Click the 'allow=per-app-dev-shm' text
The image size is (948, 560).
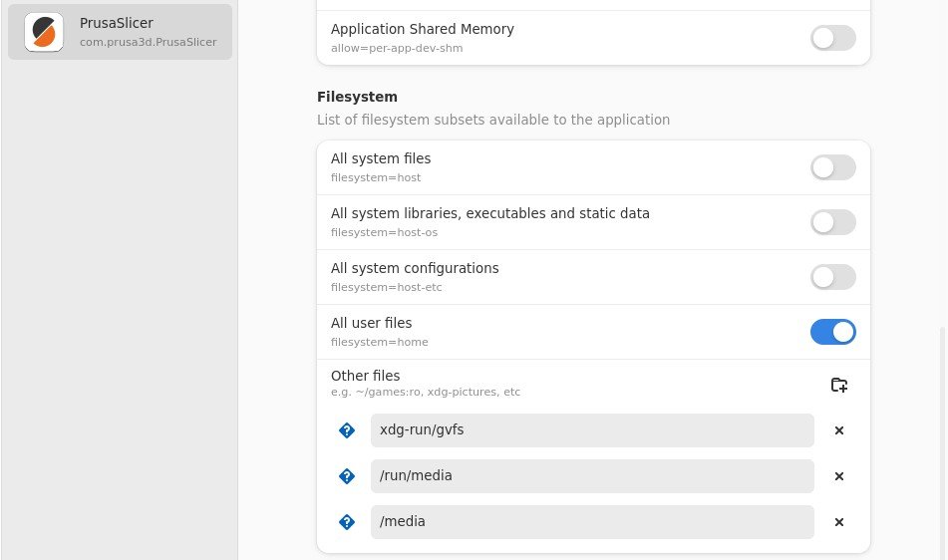pos(397,49)
